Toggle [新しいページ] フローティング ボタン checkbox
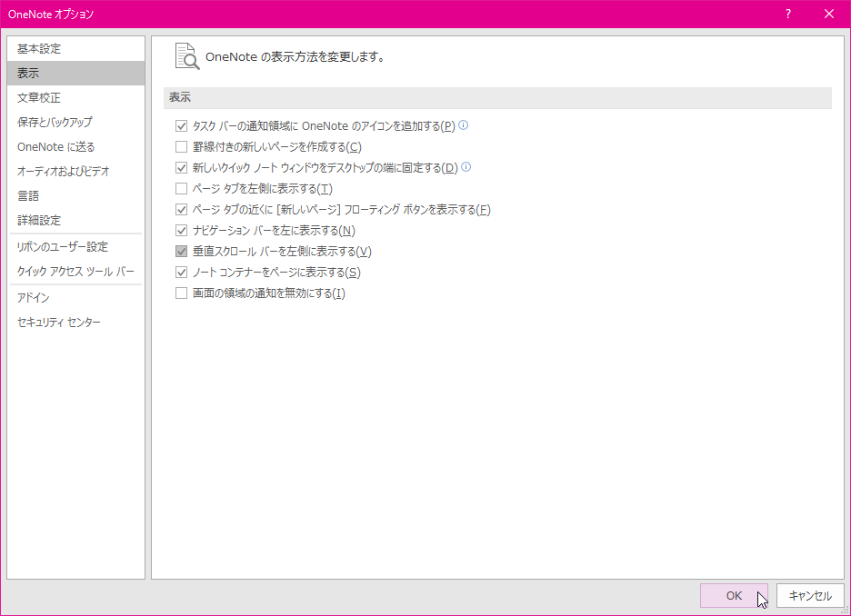This screenshot has width=851, height=616. [181, 210]
